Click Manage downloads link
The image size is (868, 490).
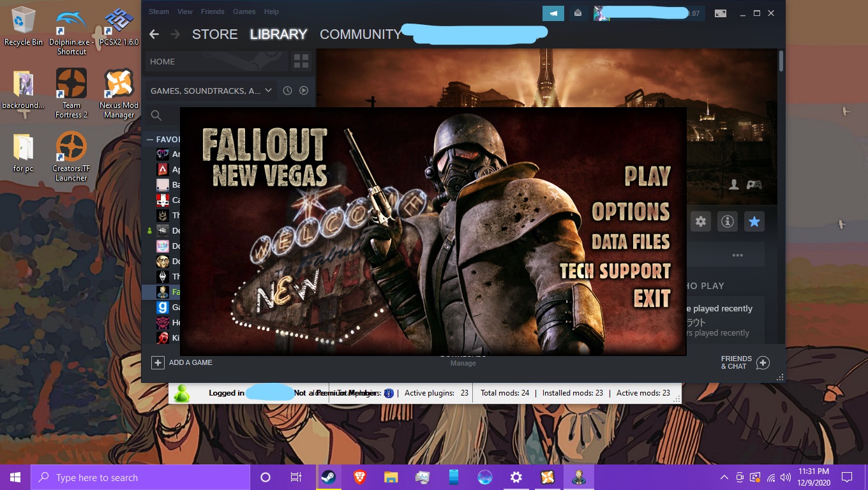point(463,363)
